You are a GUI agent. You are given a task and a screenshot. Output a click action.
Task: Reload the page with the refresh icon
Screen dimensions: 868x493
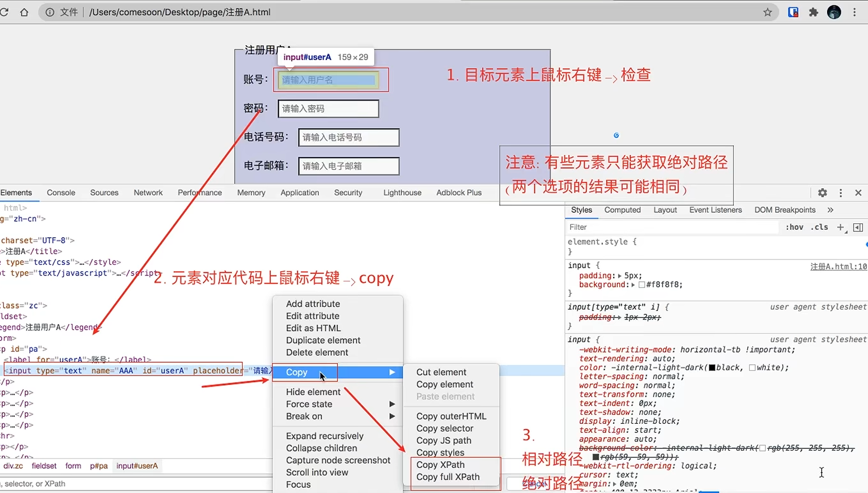pyautogui.click(x=5, y=12)
